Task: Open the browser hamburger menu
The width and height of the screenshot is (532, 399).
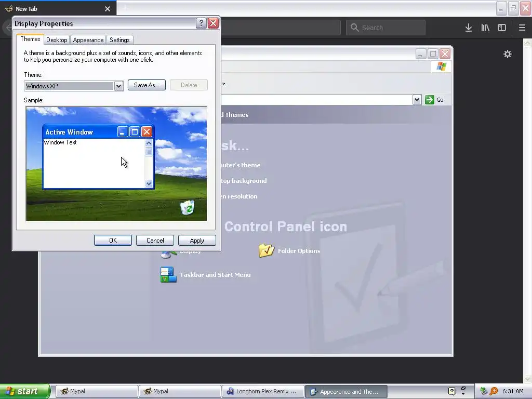Action: 522,28
